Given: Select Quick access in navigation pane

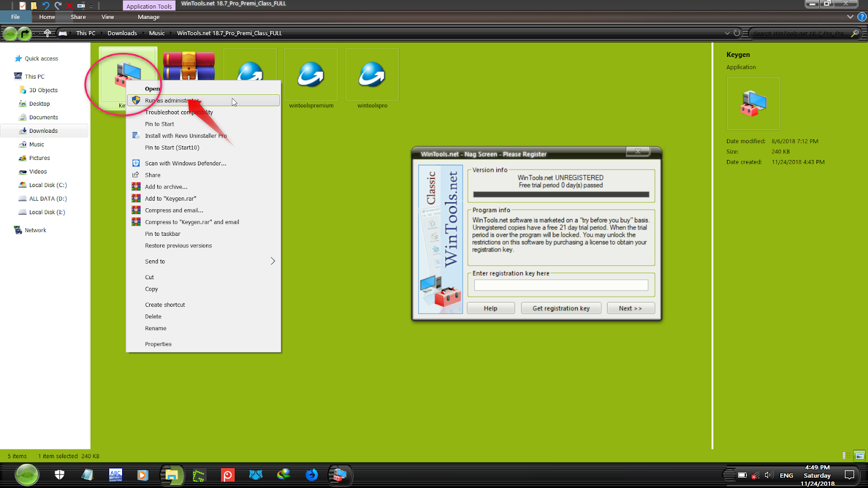Looking at the screenshot, I should [41, 59].
